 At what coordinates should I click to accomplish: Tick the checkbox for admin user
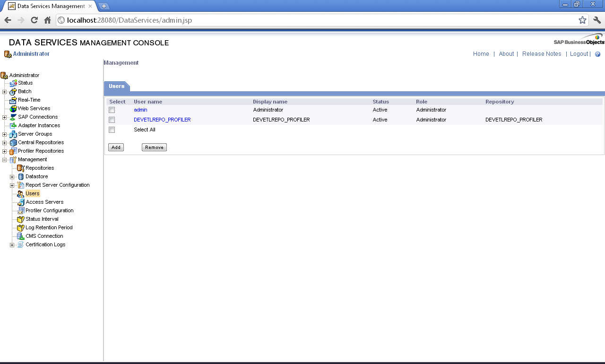[112, 110]
